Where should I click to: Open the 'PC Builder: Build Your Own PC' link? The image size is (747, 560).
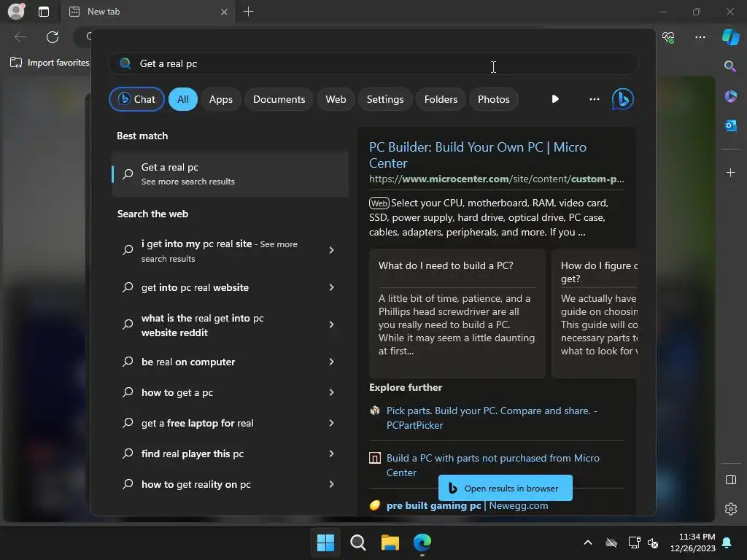pos(477,155)
